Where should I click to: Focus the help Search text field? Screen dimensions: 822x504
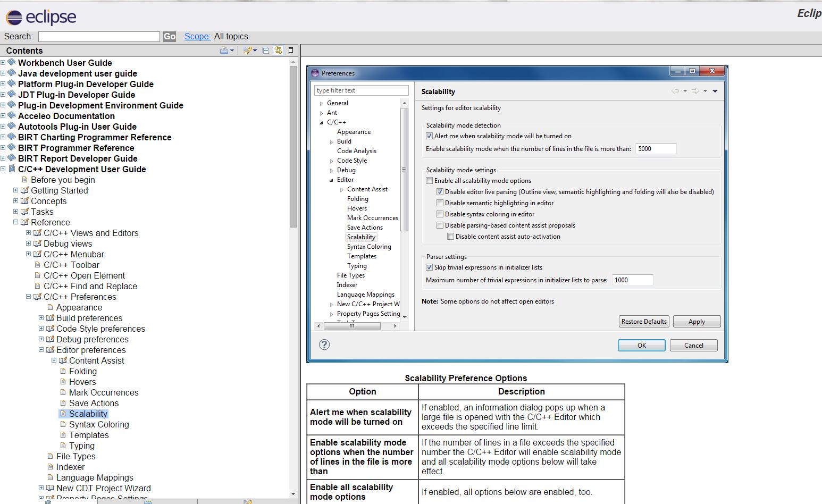click(99, 36)
